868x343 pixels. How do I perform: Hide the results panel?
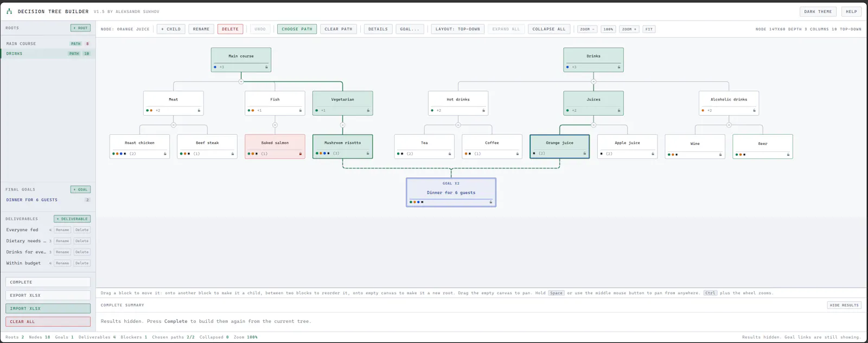point(844,305)
